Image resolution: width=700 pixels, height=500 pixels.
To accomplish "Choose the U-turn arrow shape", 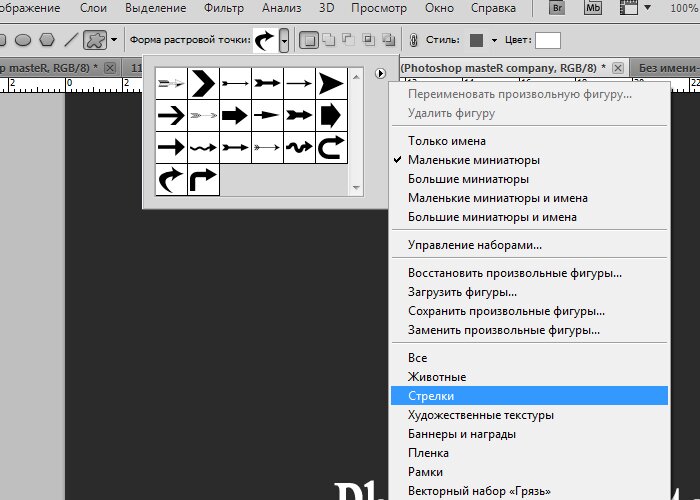I will pyautogui.click(x=331, y=148).
